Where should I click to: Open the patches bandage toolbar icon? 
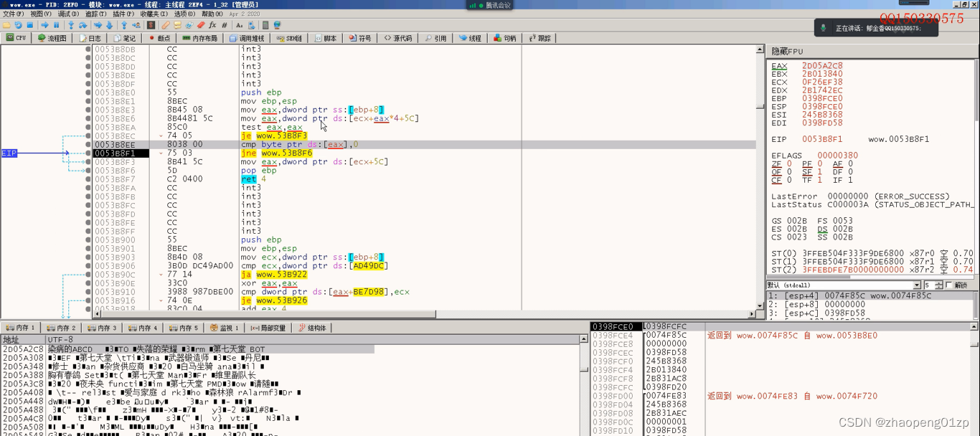pyautogui.click(x=166, y=24)
